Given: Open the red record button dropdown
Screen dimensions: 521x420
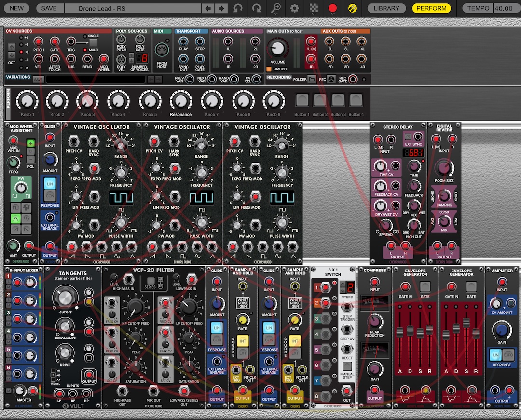Looking at the screenshot, I should (x=332, y=9).
